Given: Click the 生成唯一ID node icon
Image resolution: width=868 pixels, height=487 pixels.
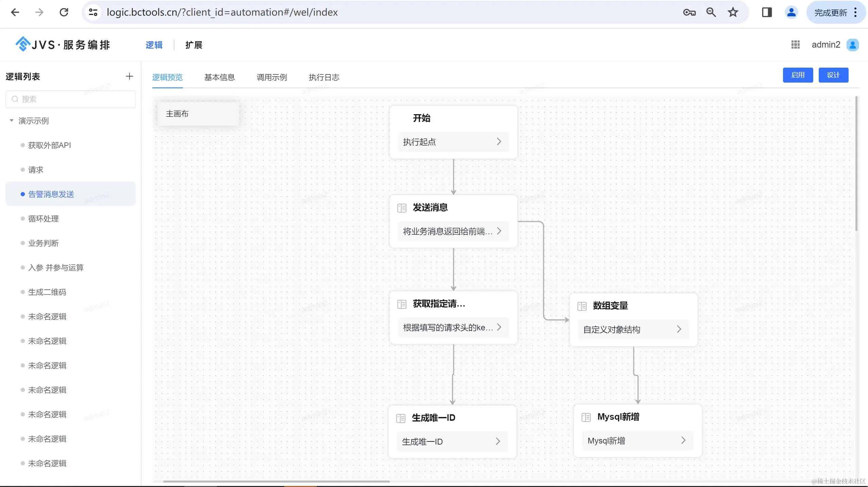Looking at the screenshot, I should pyautogui.click(x=401, y=418).
